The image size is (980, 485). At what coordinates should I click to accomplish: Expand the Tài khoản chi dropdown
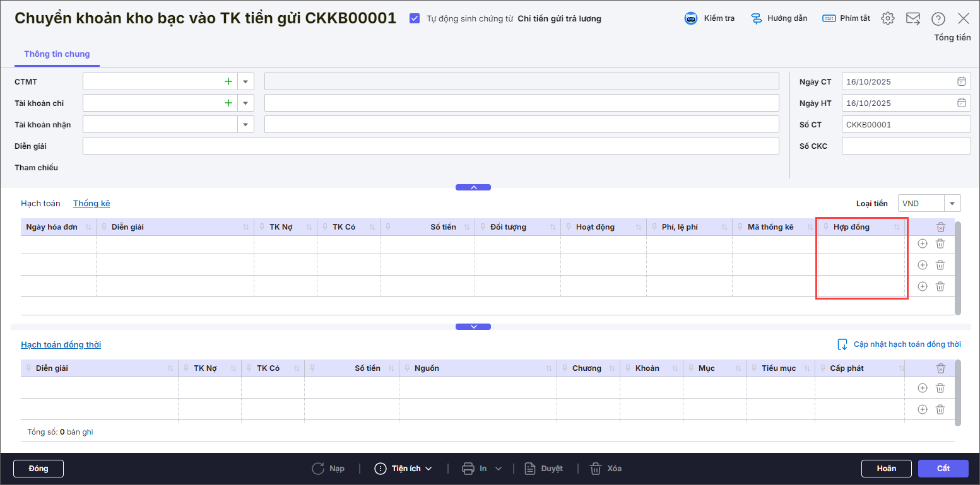pyautogui.click(x=245, y=103)
